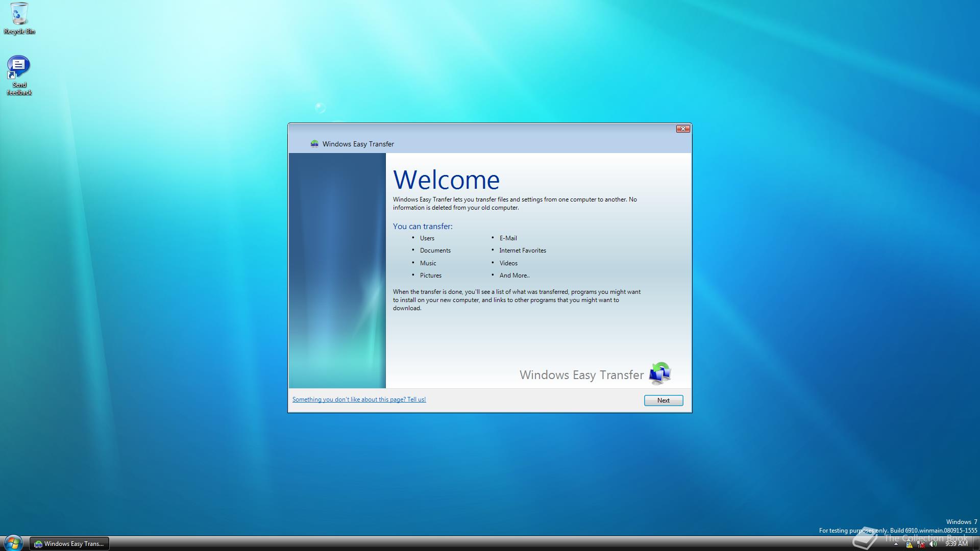980x551 pixels.
Task: Click the Next button
Action: click(663, 400)
